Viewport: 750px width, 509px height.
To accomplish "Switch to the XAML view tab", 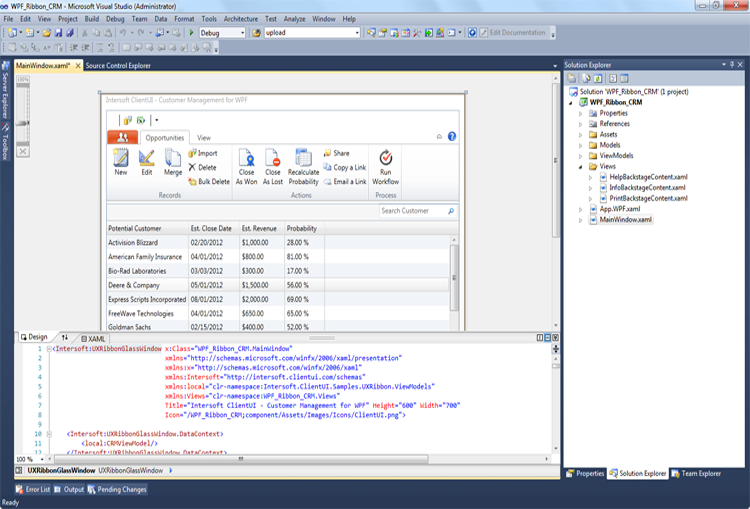I will click(93, 338).
